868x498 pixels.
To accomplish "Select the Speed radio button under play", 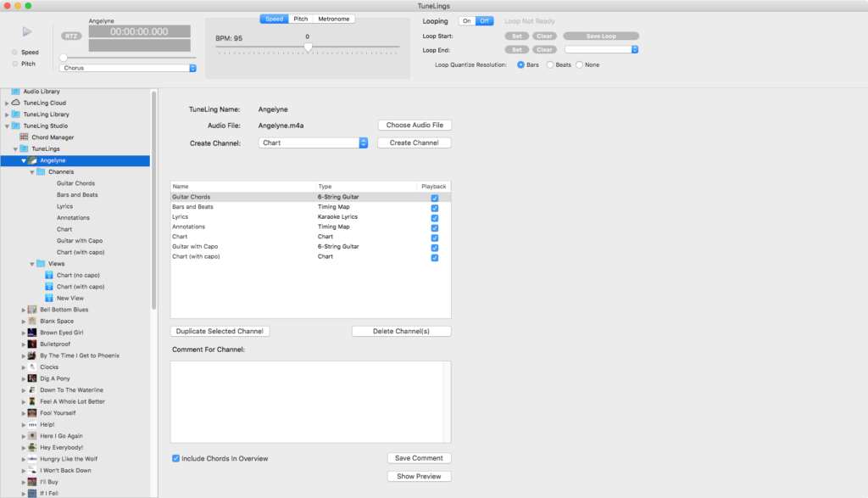I will (15, 52).
